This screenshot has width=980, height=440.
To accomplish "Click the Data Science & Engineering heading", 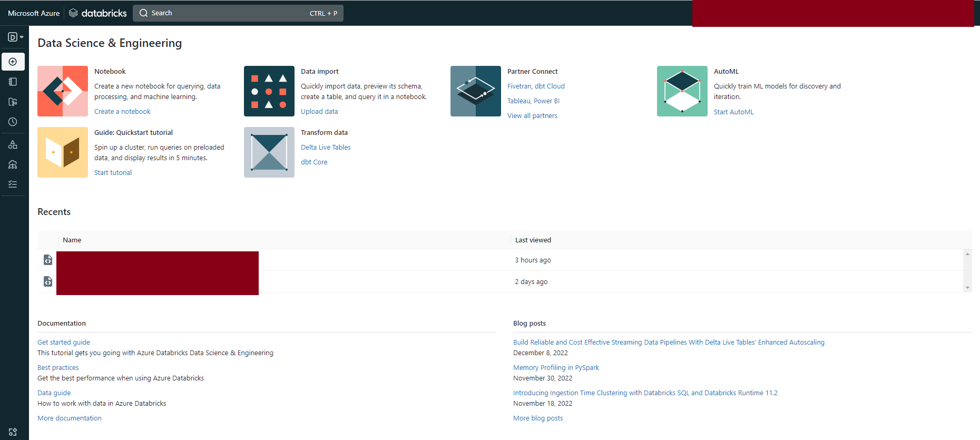I will tap(110, 43).
